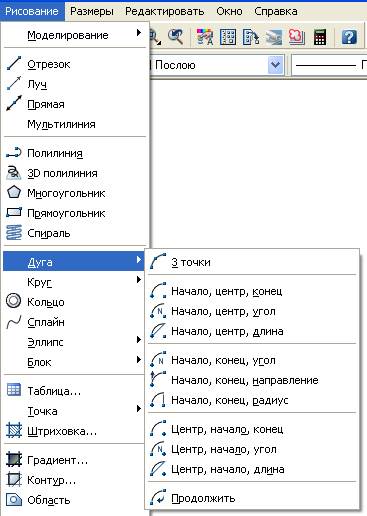Pick the Сплайн spline tool

[75, 322]
